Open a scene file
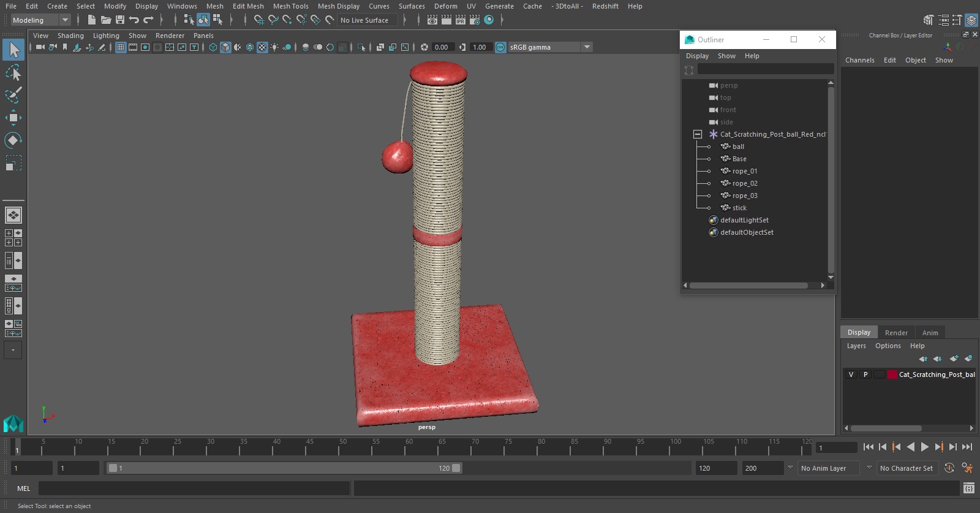Screen dimensions: 980x513 (x=106, y=20)
